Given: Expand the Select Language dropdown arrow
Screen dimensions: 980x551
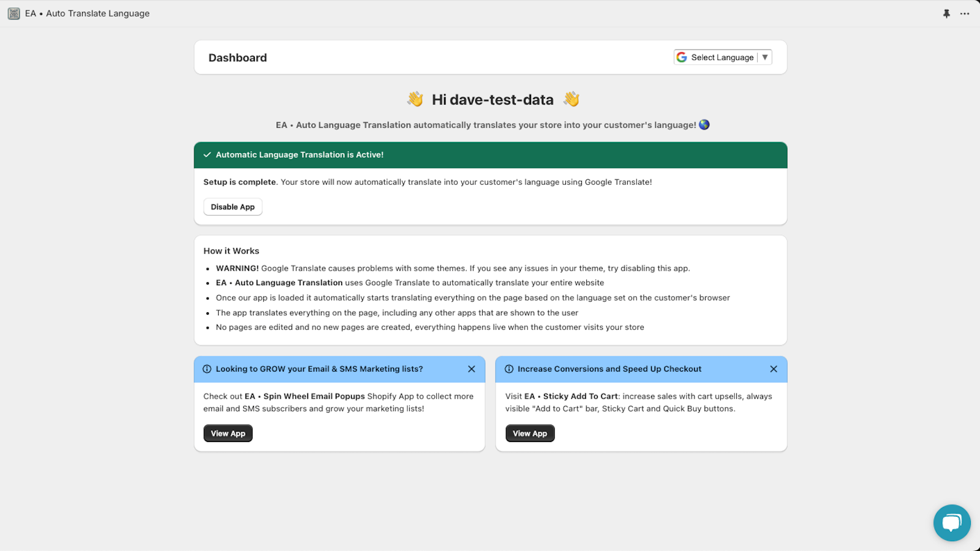Looking at the screenshot, I should pos(765,57).
